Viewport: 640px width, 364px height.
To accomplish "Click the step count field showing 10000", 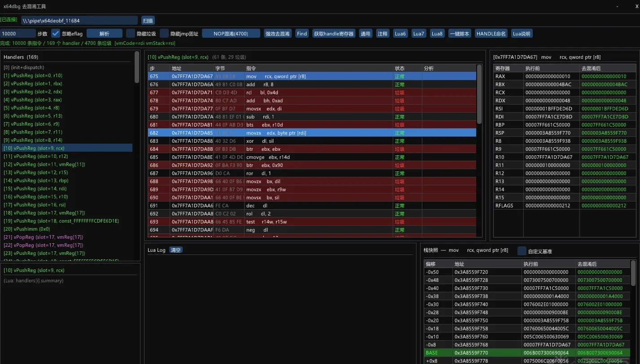I will 18,34.
